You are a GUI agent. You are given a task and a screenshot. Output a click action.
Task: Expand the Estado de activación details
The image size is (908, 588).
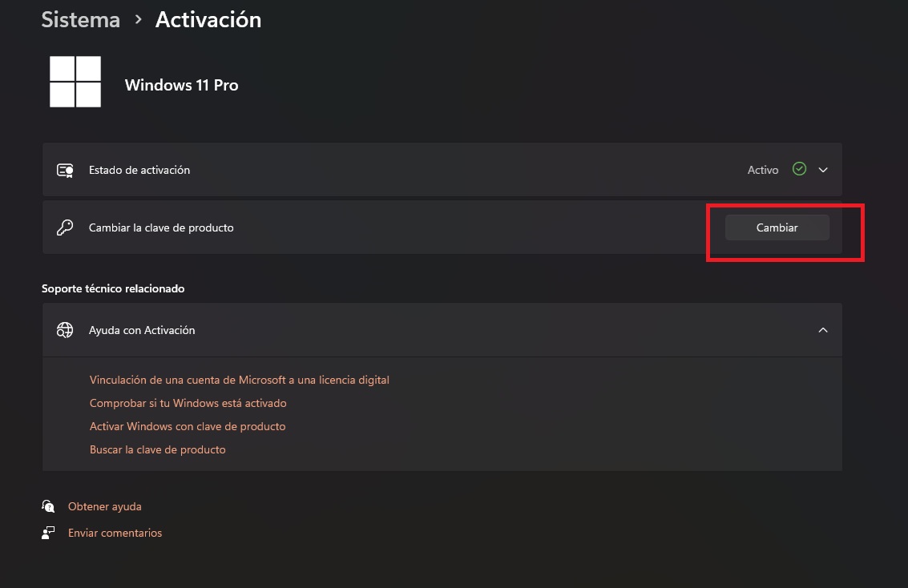pos(822,169)
